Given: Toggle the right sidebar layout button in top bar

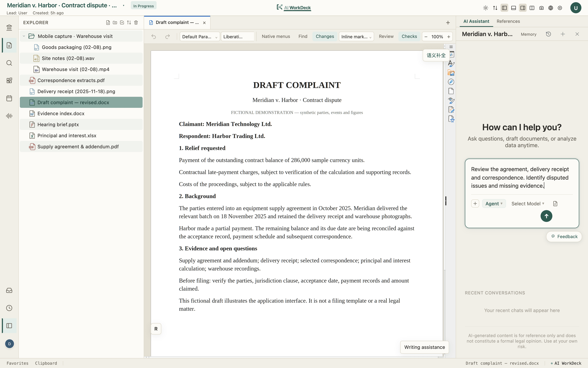Looking at the screenshot, I should [523, 8].
